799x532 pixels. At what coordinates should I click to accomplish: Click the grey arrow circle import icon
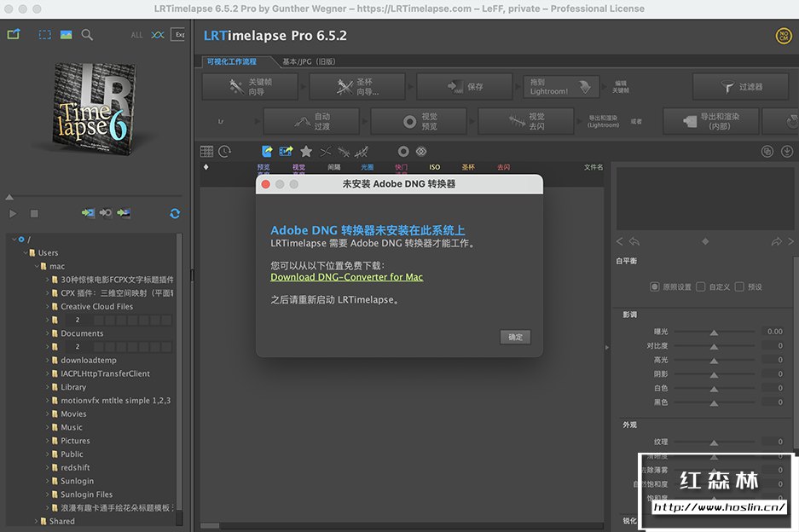tap(106, 212)
